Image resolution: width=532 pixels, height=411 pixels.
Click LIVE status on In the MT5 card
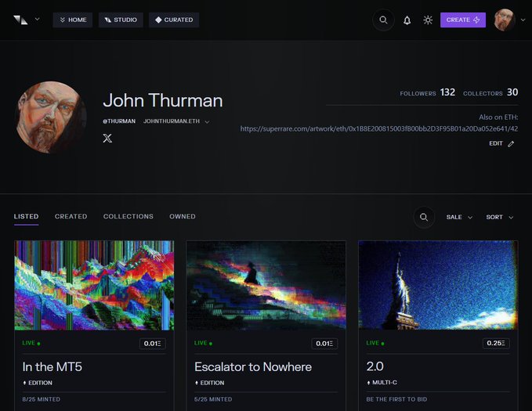pyautogui.click(x=31, y=343)
